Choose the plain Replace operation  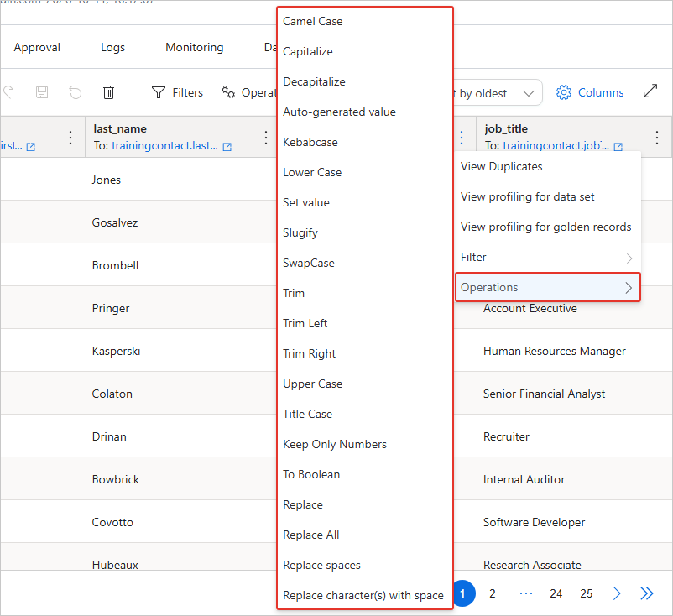pyautogui.click(x=365, y=505)
